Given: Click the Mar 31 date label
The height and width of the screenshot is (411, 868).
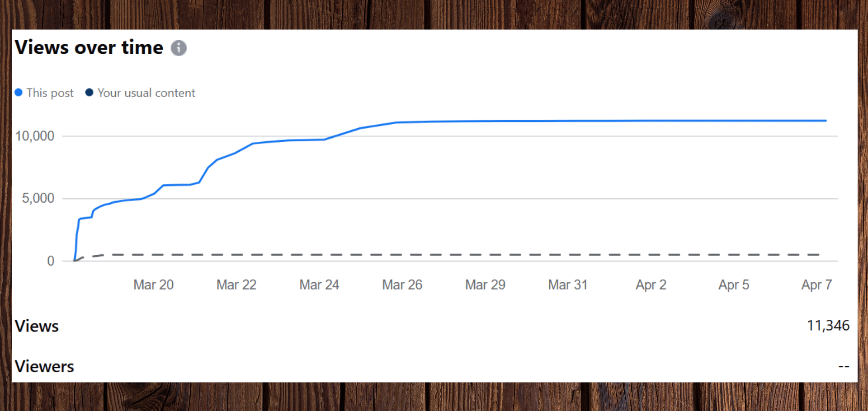Looking at the screenshot, I should (568, 285).
